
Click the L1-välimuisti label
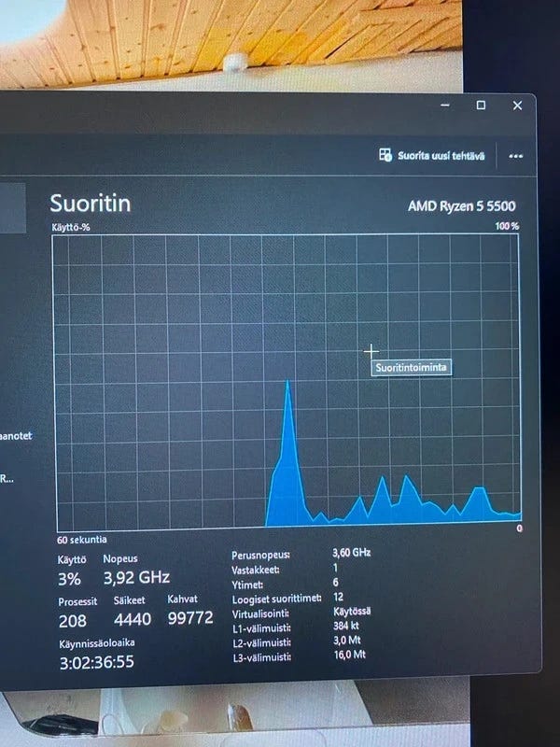pos(261,628)
